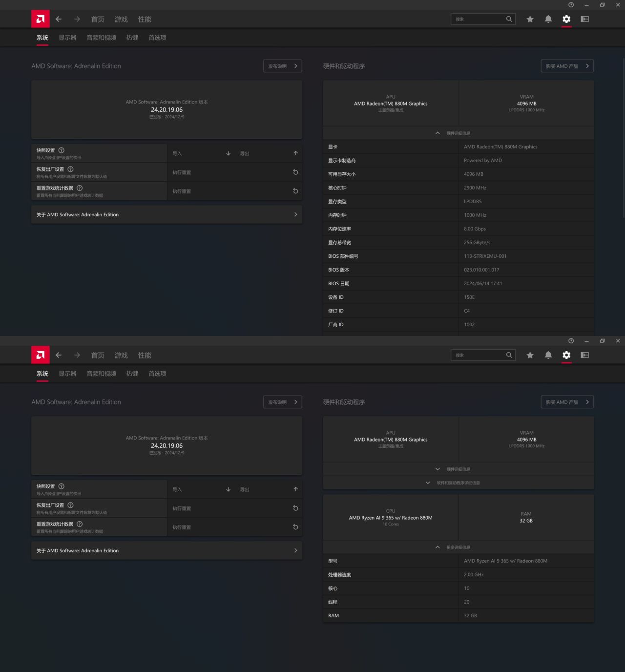Open 游戏 in the upper window navigation
This screenshot has width=625, height=672.
click(x=121, y=19)
